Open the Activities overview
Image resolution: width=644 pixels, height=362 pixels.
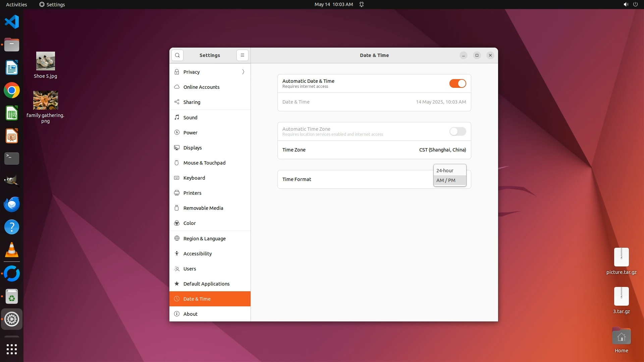coord(16,4)
